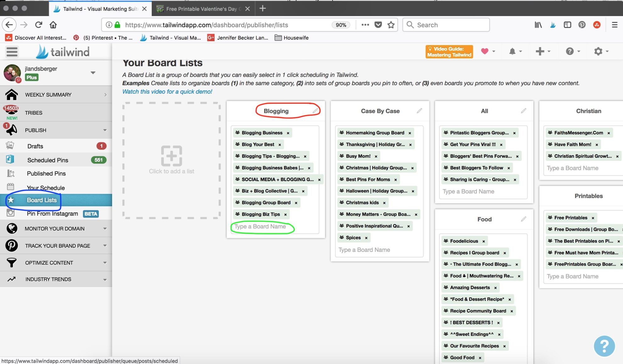Click the floating blue help bubble

pos(604,346)
